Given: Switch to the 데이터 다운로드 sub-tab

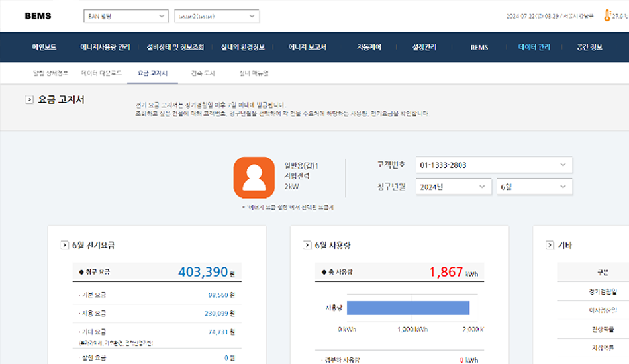Looking at the screenshot, I should (101, 73).
